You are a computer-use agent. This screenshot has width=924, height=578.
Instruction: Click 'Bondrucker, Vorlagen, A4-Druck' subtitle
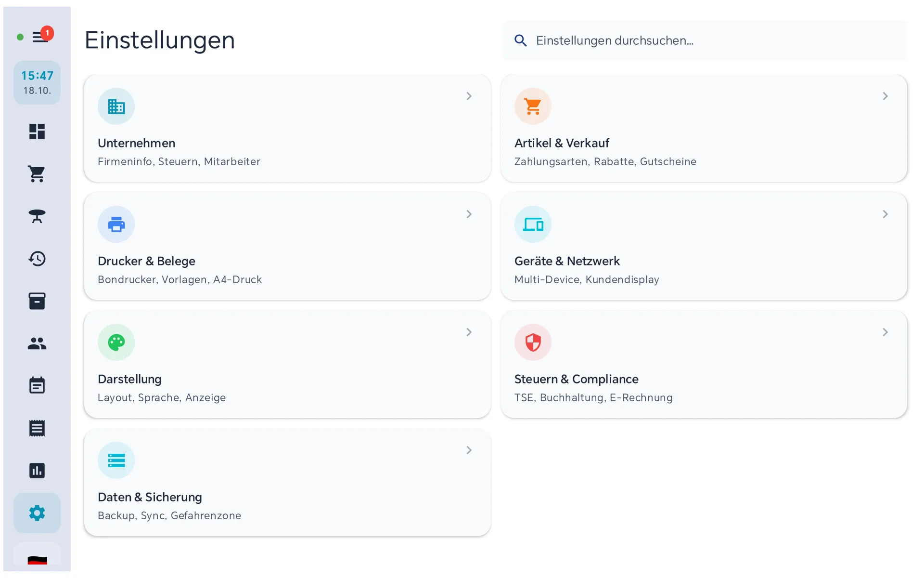point(180,280)
